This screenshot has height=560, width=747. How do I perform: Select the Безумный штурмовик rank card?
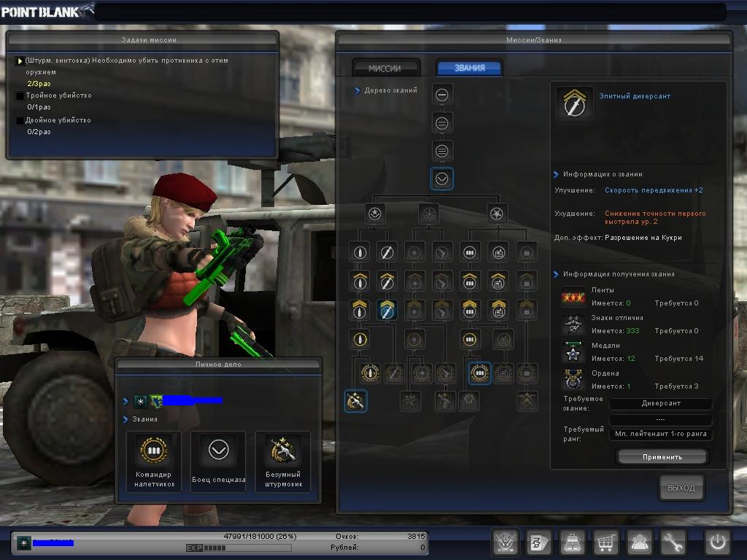point(284,462)
